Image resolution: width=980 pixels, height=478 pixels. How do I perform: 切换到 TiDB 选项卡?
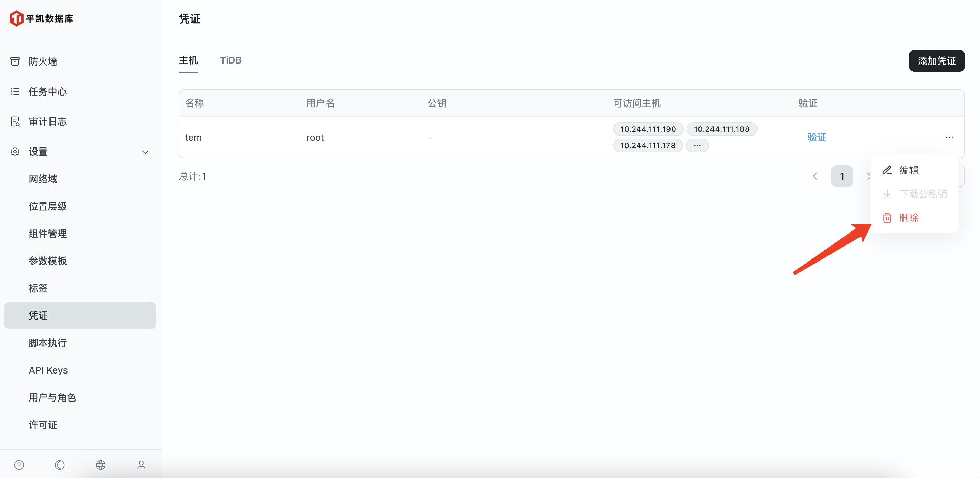pos(231,60)
